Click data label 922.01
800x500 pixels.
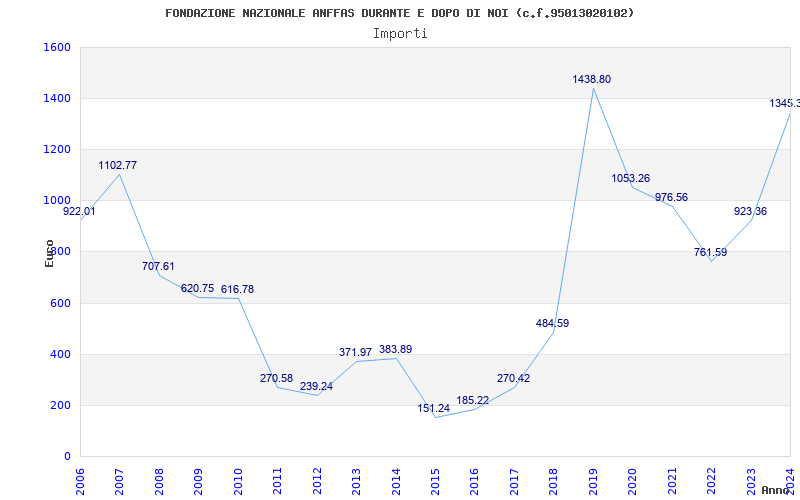[x=79, y=211]
